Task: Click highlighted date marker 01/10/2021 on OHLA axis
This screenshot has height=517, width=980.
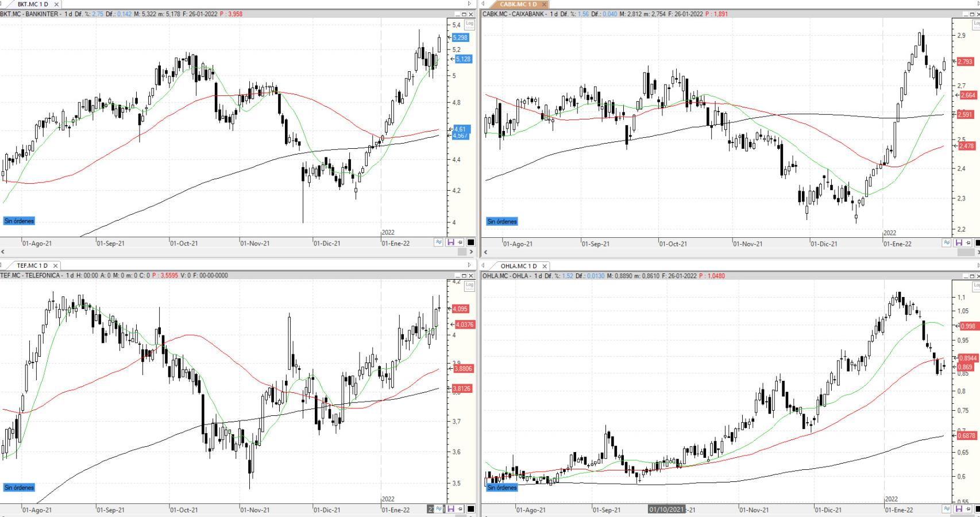Action: point(666,510)
